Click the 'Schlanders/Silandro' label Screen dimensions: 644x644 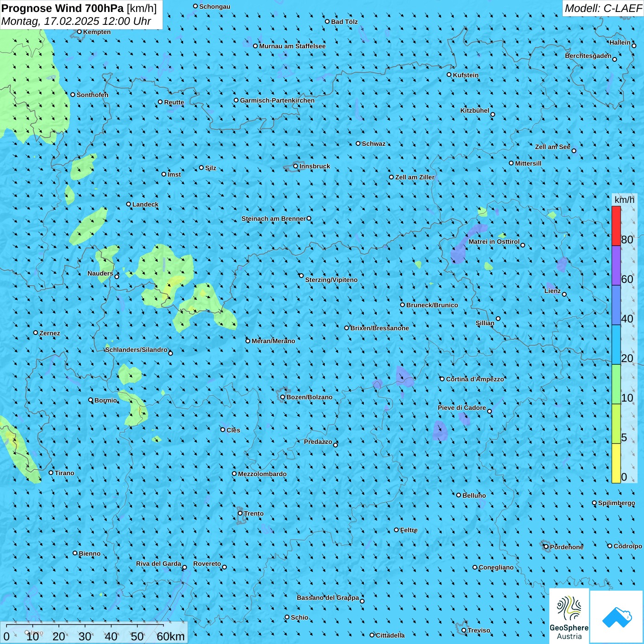[137, 350]
